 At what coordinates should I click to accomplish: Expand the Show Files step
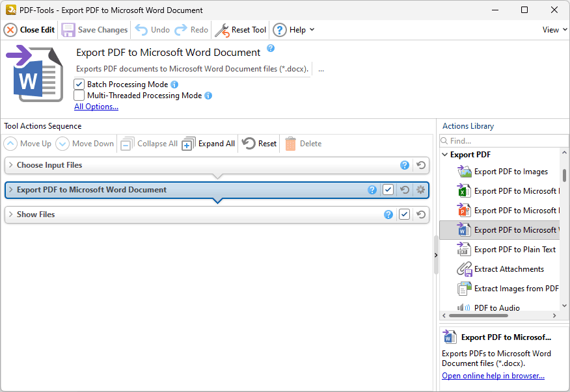[10, 215]
